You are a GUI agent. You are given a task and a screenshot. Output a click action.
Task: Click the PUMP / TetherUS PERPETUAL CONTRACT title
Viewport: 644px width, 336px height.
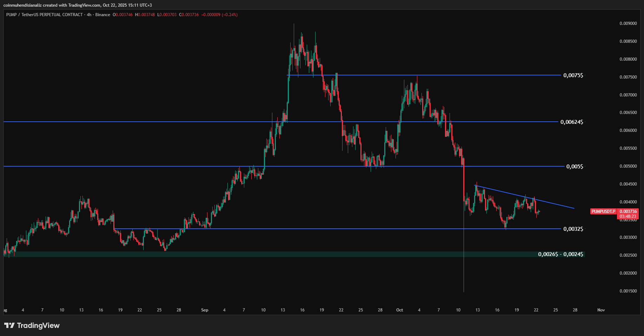pos(44,15)
